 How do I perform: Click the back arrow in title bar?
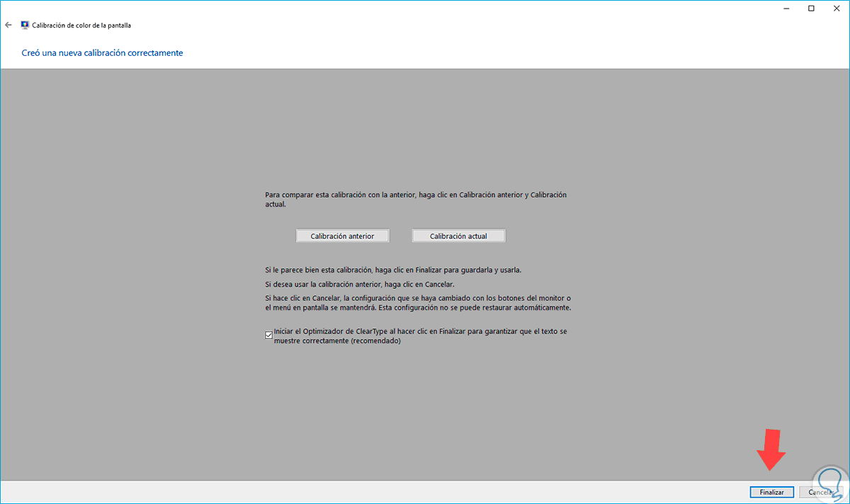[x=8, y=25]
